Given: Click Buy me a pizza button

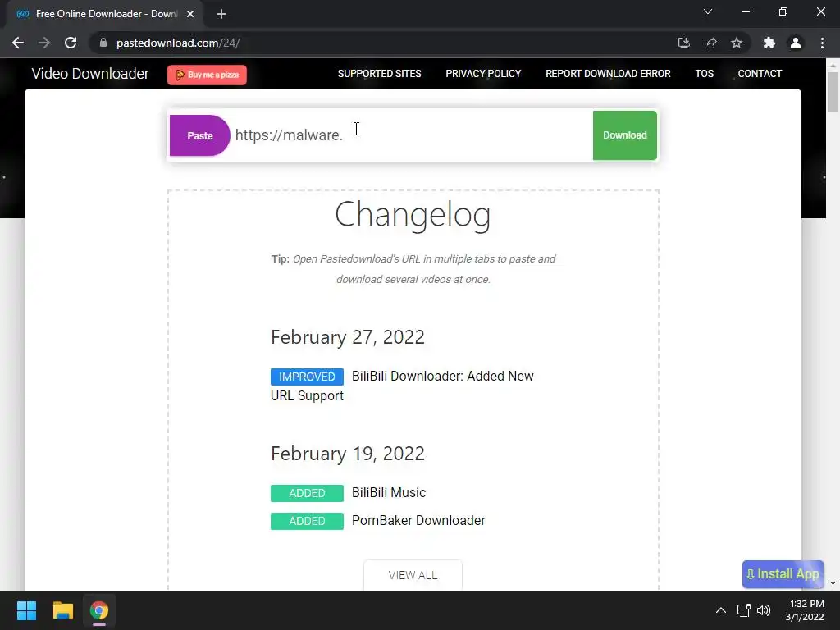Looking at the screenshot, I should click(207, 75).
